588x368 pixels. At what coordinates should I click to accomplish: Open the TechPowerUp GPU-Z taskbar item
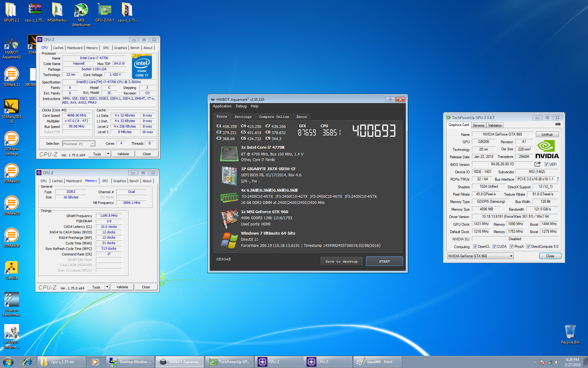tap(230, 362)
